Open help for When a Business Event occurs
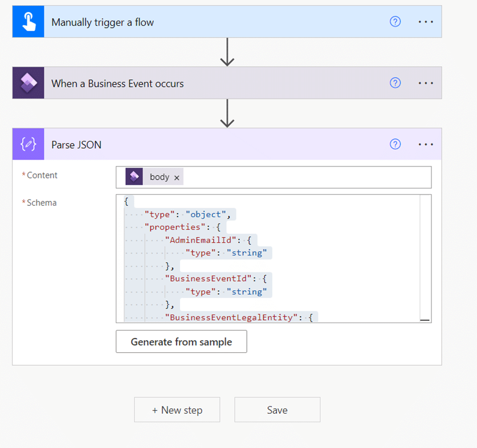The width and height of the screenshot is (477, 448). pos(395,83)
